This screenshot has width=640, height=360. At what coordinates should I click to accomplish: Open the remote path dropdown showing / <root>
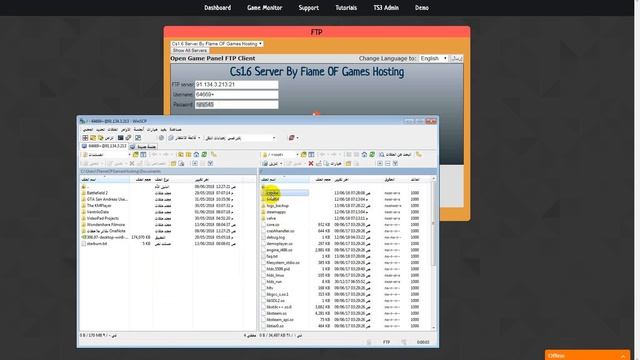pos(280,155)
